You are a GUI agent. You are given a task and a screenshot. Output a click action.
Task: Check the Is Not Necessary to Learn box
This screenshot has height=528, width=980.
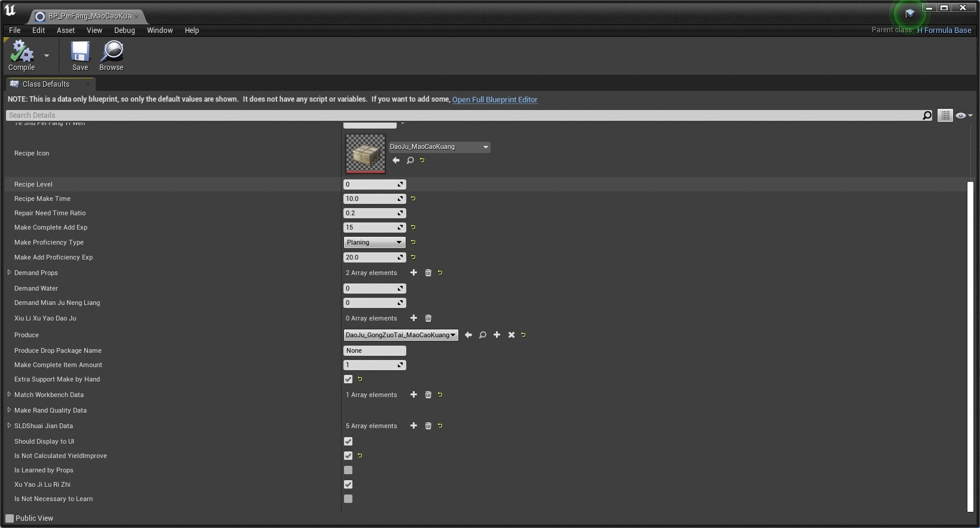tap(348, 499)
